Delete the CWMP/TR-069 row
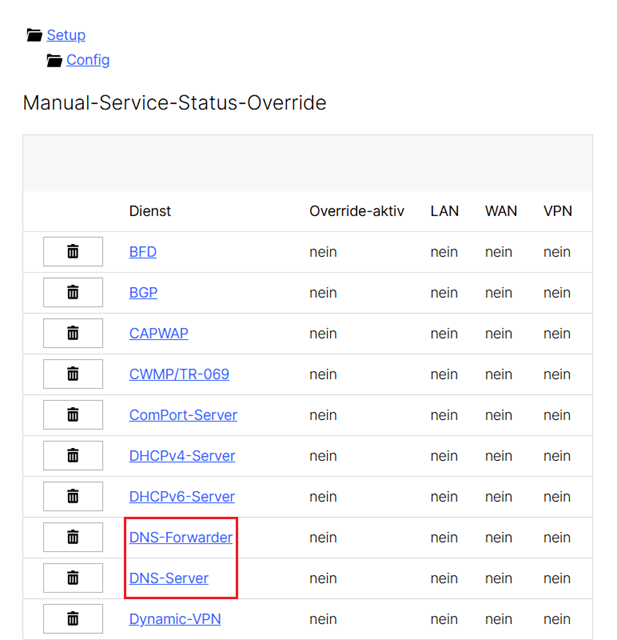Viewport: 617px width, 640px height. pos(73,374)
